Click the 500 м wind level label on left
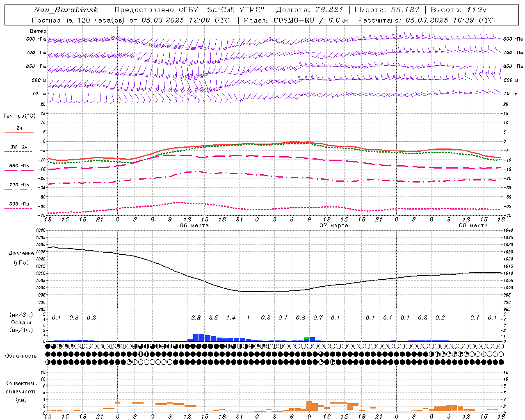The width and height of the screenshot is (525, 420). click(39, 80)
